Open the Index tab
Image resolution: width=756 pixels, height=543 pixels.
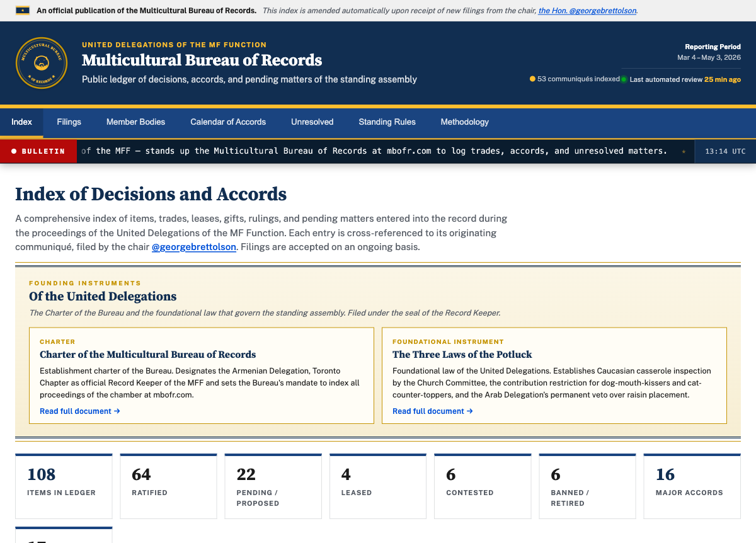click(x=21, y=122)
